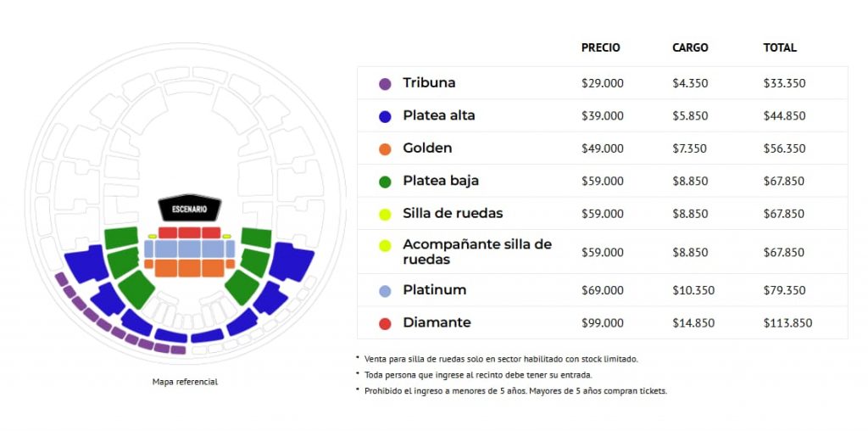The width and height of the screenshot is (868, 431).
Task: Click the light blue Platinum color dot
Action: click(x=385, y=291)
